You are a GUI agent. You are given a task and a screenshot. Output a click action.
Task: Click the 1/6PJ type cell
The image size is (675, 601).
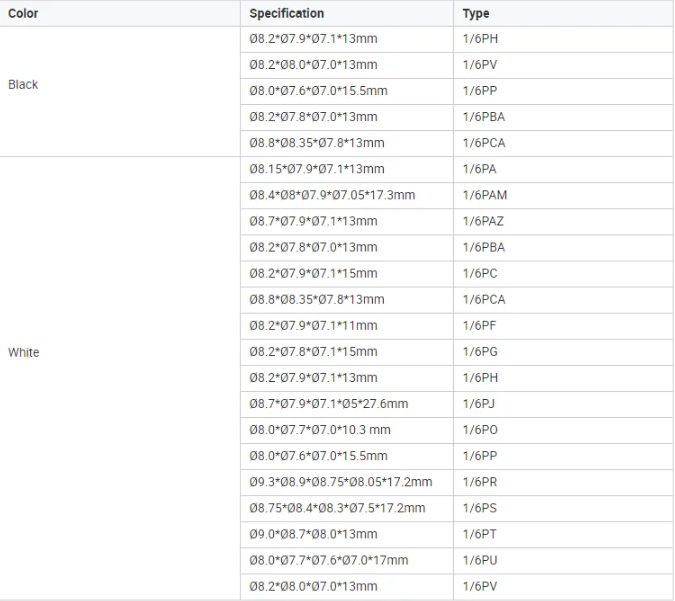tap(479, 404)
